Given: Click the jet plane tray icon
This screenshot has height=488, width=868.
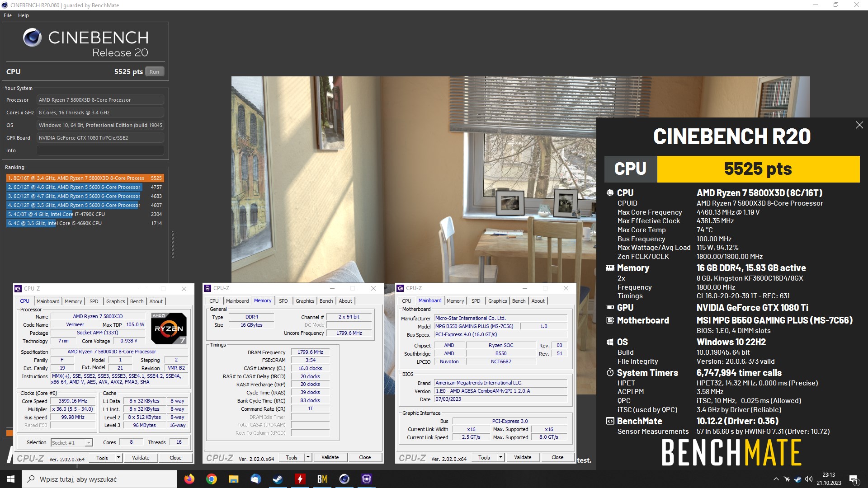Looking at the screenshot, I should click(787, 479).
